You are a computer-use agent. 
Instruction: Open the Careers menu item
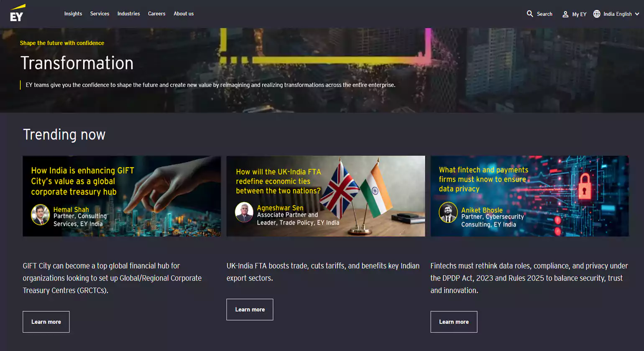click(156, 14)
